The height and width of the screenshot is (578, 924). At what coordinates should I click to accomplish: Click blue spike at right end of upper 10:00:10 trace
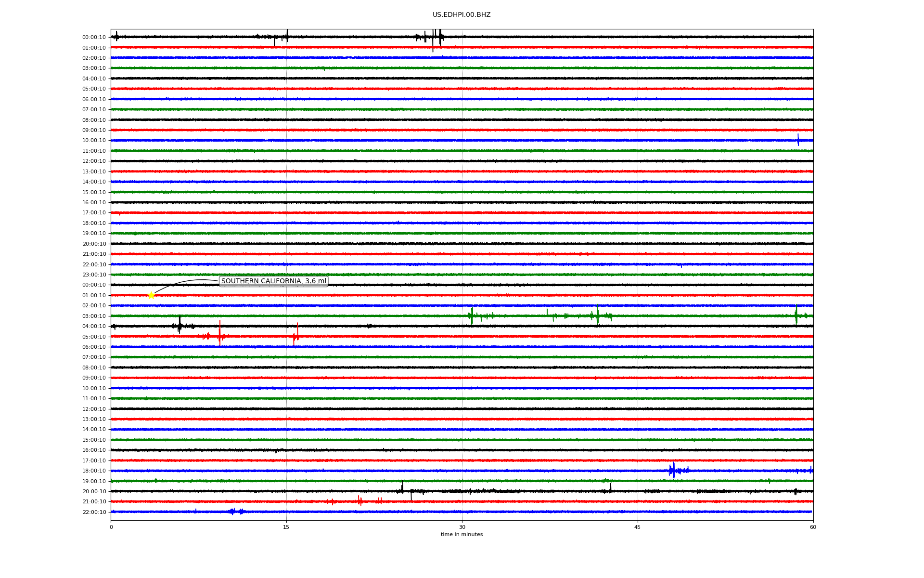[798, 140]
